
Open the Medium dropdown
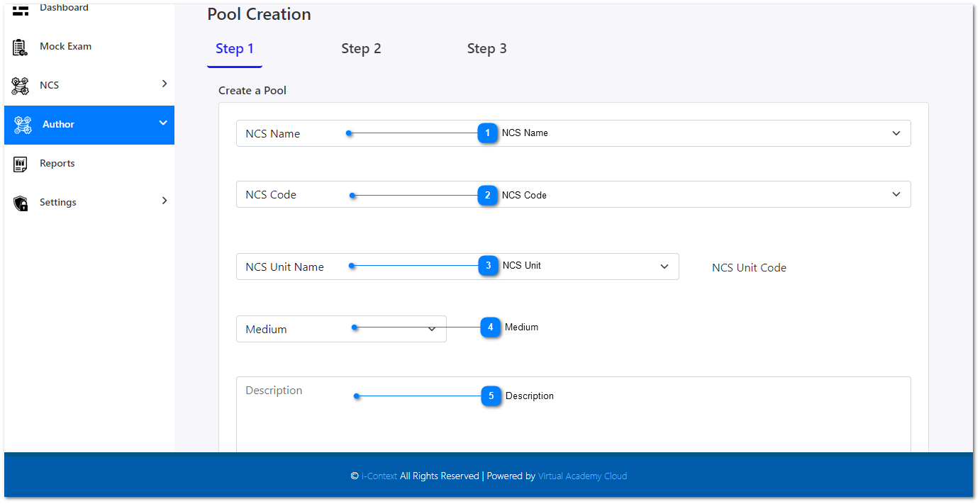431,329
